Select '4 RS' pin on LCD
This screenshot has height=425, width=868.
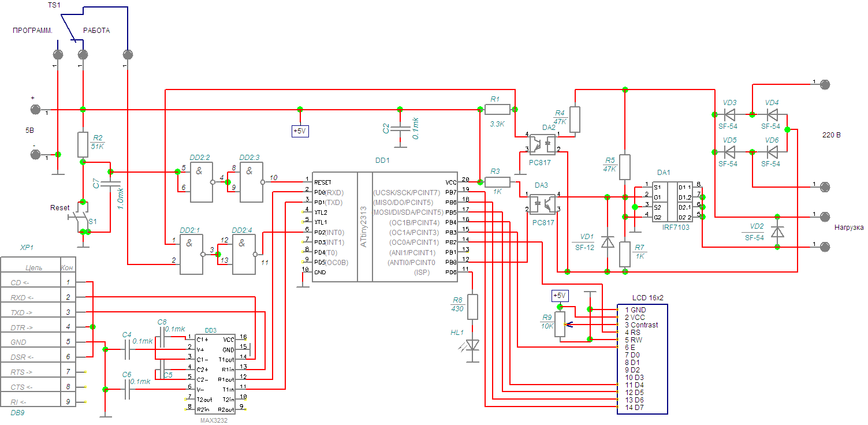(x=632, y=333)
